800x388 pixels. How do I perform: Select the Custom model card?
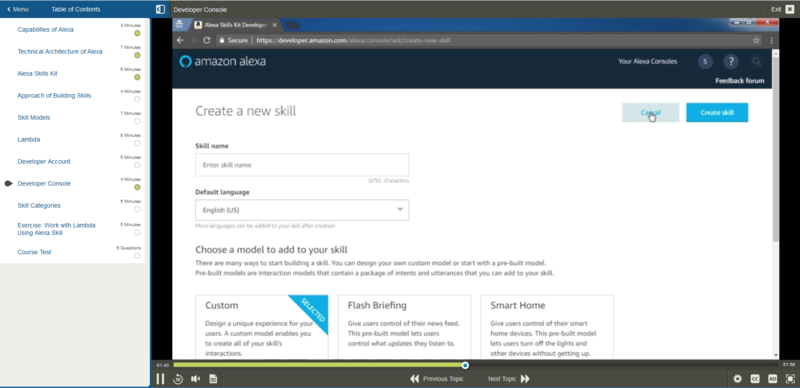point(262,327)
